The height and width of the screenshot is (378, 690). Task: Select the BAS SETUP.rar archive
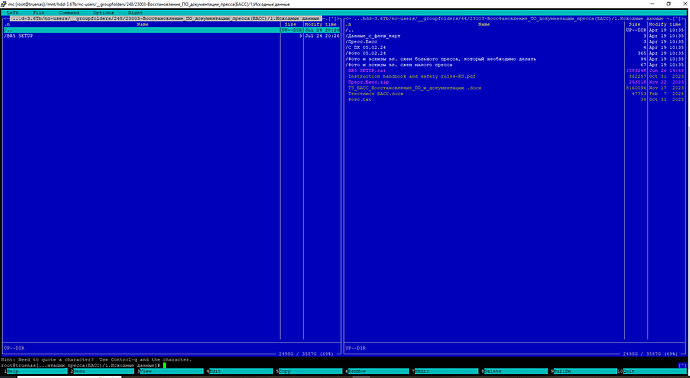point(367,70)
